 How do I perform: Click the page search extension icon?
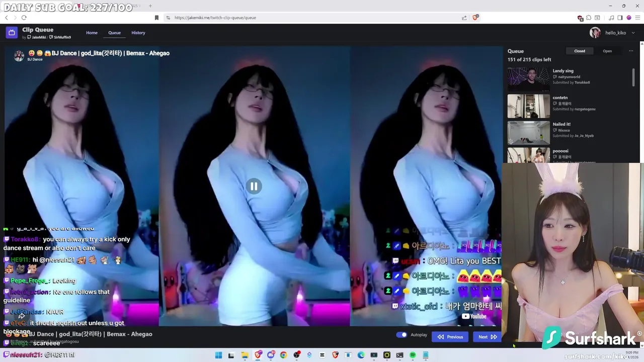pyautogui.click(x=597, y=18)
